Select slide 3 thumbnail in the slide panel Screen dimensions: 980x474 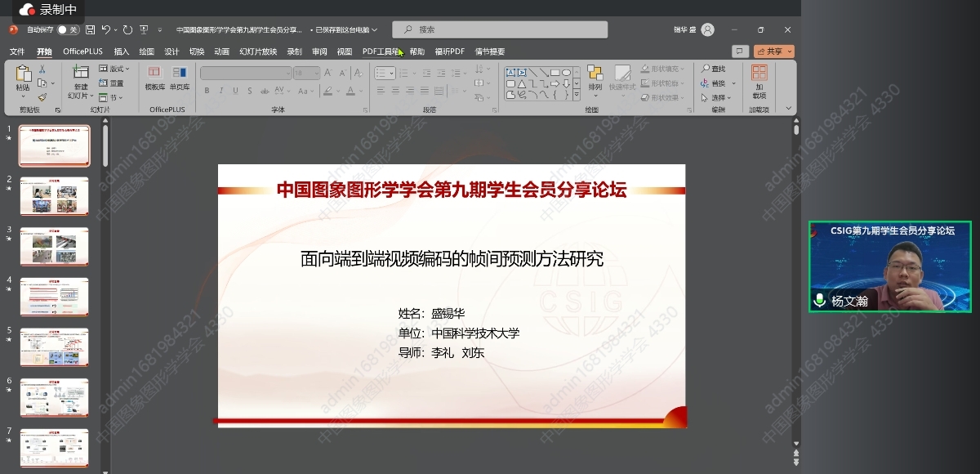click(x=54, y=246)
